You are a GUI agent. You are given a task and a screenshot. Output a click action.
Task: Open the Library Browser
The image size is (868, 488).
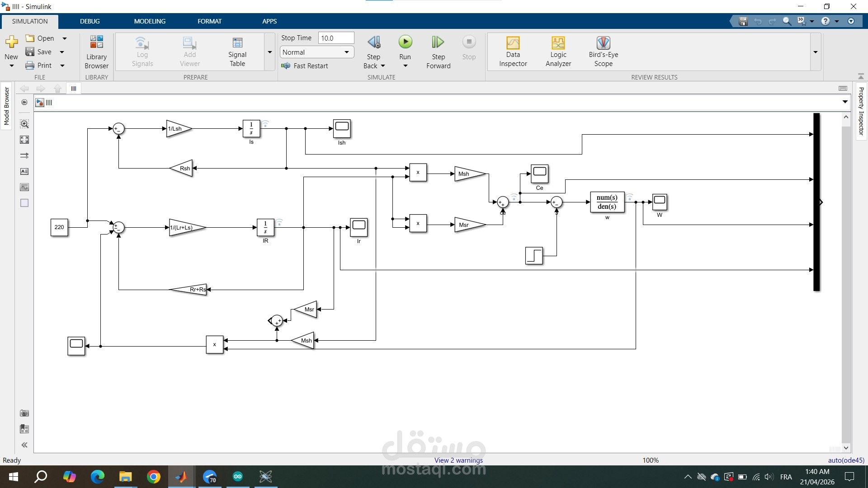tap(96, 51)
